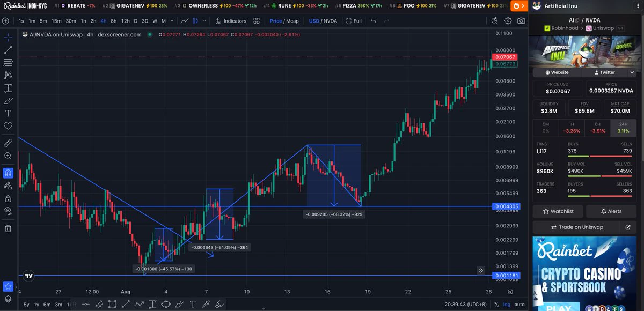Toggle log scale on the price axis
This screenshot has height=311, width=644.
click(x=507, y=305)
